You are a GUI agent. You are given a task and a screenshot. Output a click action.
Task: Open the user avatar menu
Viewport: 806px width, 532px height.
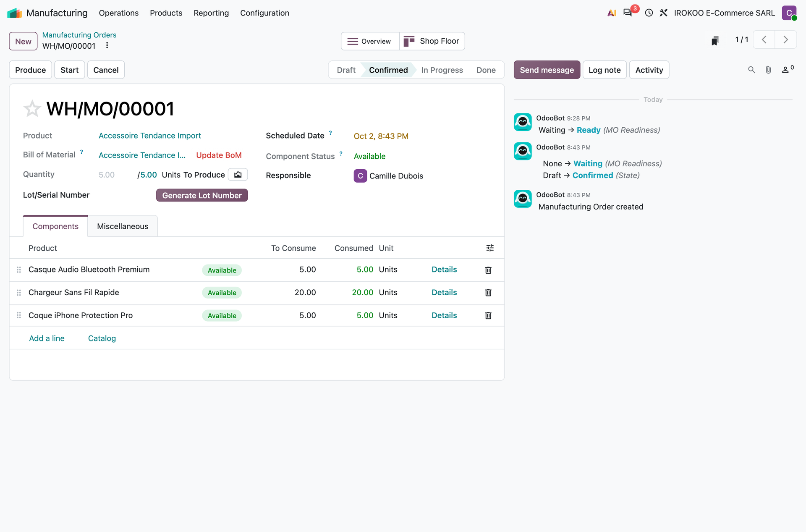tap(789, 13)
